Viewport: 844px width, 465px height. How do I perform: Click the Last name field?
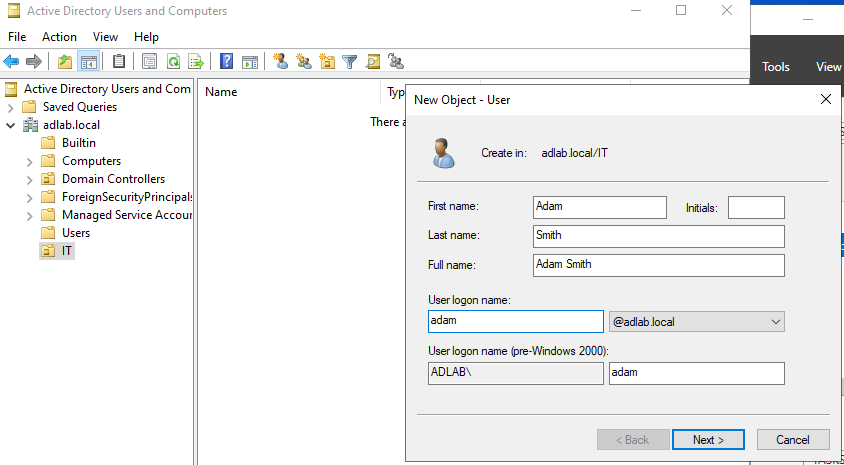pos(659,236)
